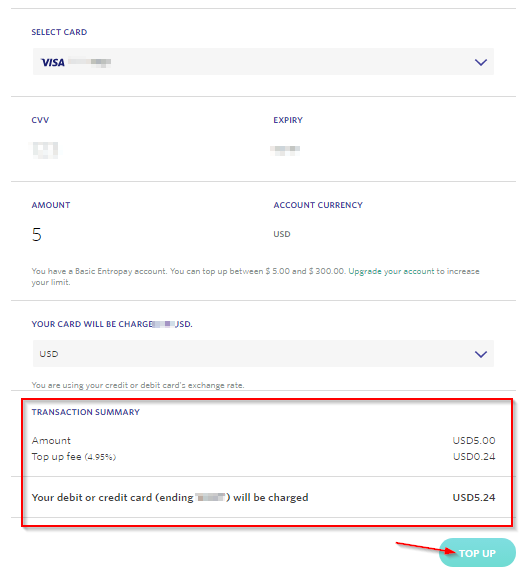Click the VISA logo in card selector

(x=53, y=62)
